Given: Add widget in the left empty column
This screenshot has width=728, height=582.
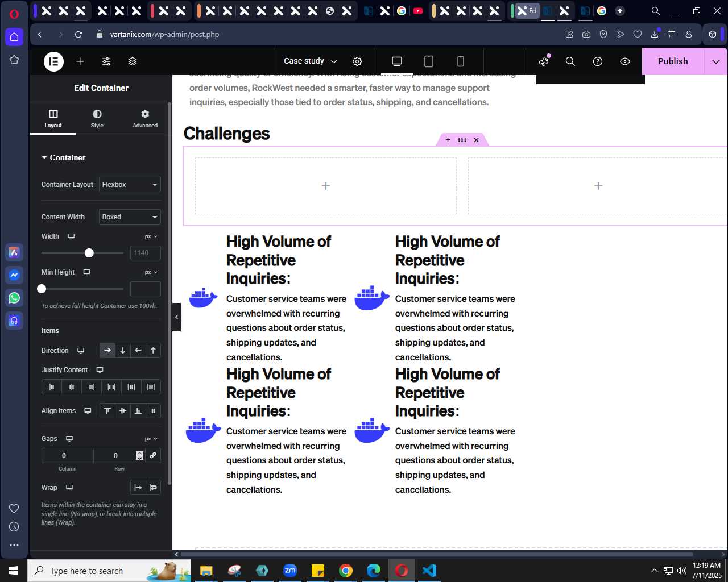Looking at the screenshot, I should pos(326,186).
